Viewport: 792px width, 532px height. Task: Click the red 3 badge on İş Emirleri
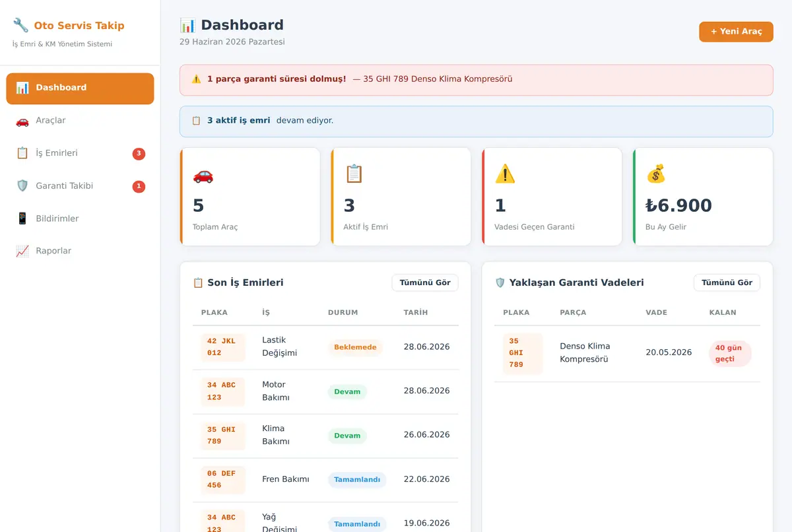coord(139,154)
